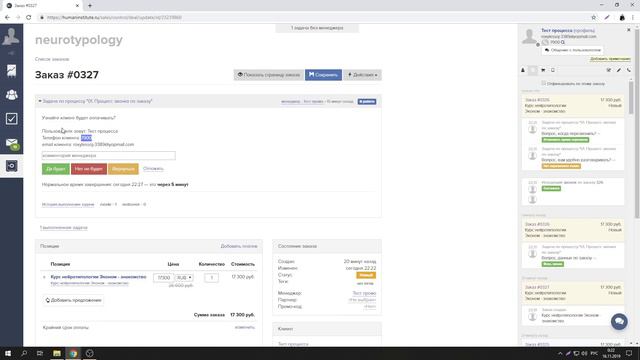Viewport: 640px width, 360px height.
Task: Click the Добавить позицию link
Action: [239, 246]
